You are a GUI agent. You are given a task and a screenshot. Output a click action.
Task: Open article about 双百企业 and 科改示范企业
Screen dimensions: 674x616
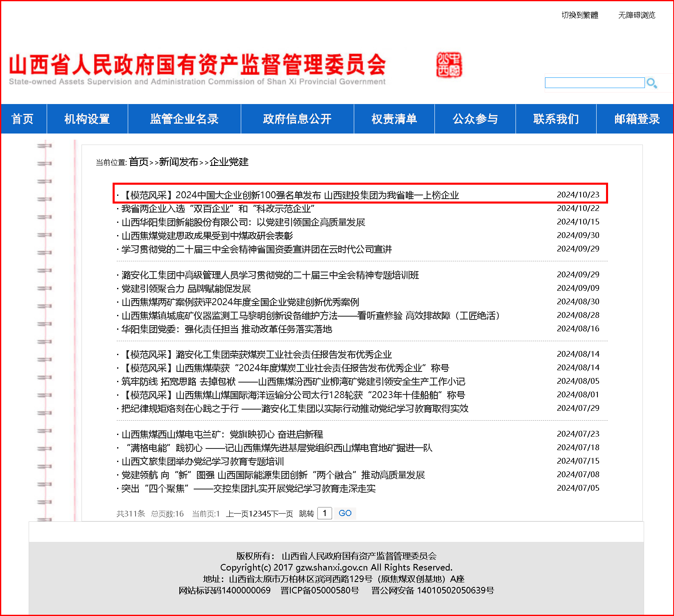pyautogui.click(x=218, y=208)
